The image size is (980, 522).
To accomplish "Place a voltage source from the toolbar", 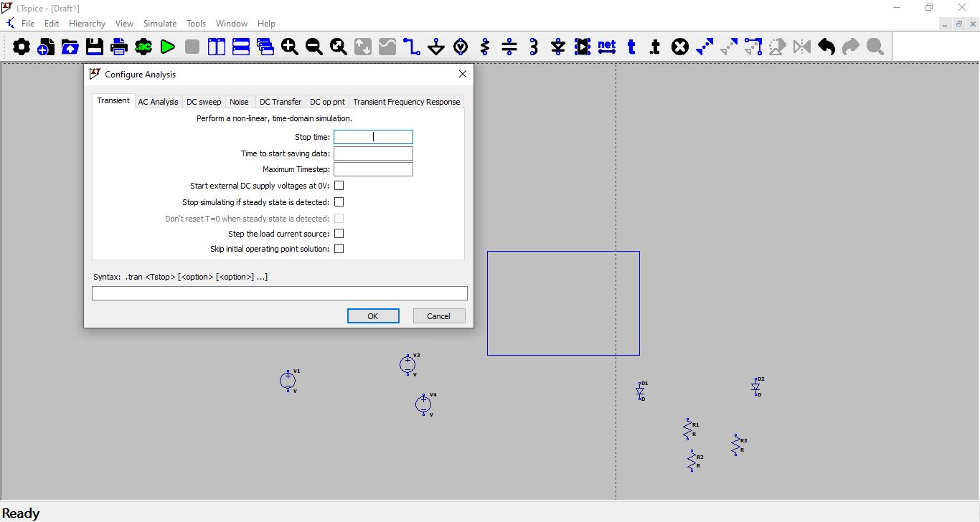I will tap(461, 47).
